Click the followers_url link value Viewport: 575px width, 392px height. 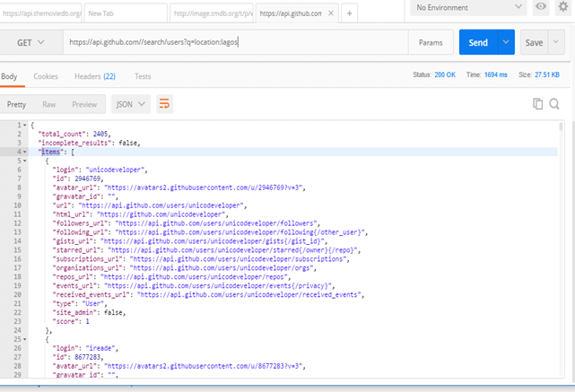pyautogui.click(x=216, y=223)
